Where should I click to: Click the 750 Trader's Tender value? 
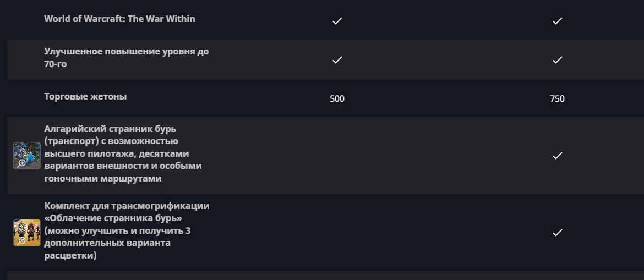pyautogui.click(x=557, y=99)
